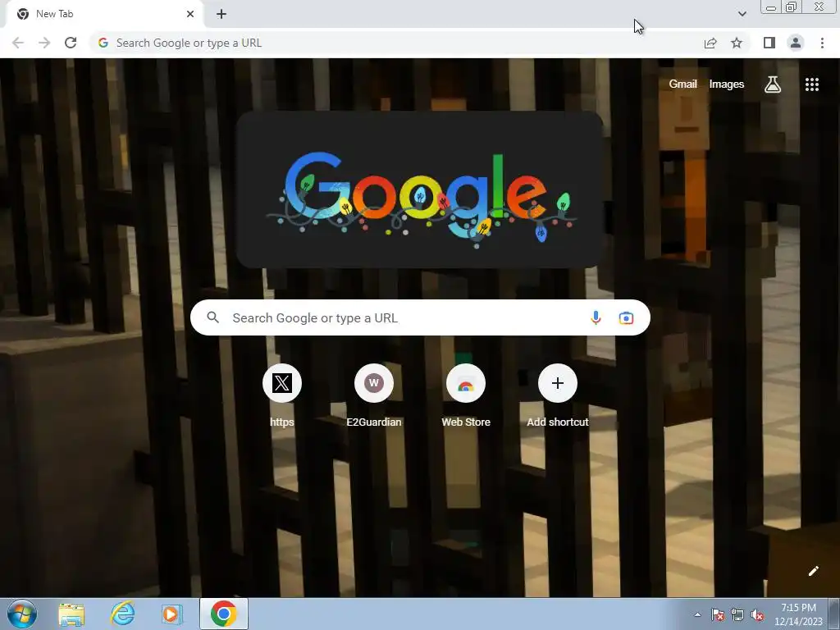The image size is (840, 630).
Task: Open the Chrome profile avatar menu
Action: tap(796, 43)
